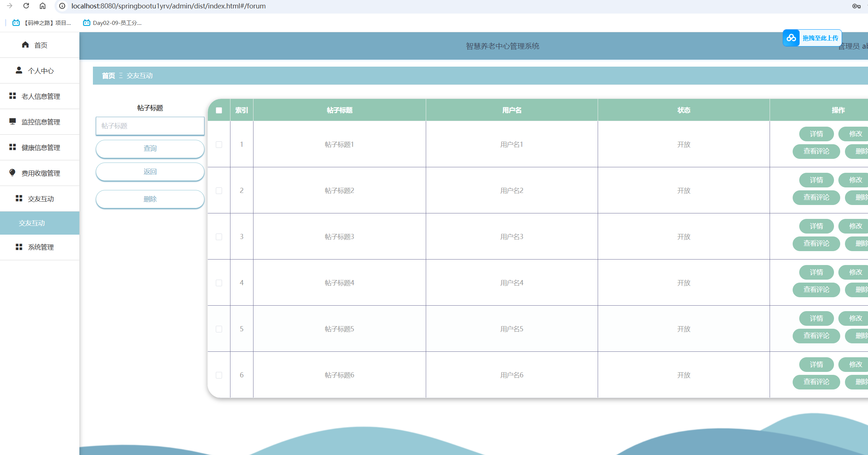The width and height of the screenshot is (868, 455).
Task: Click the password key icon
Action: click(856, 6)
